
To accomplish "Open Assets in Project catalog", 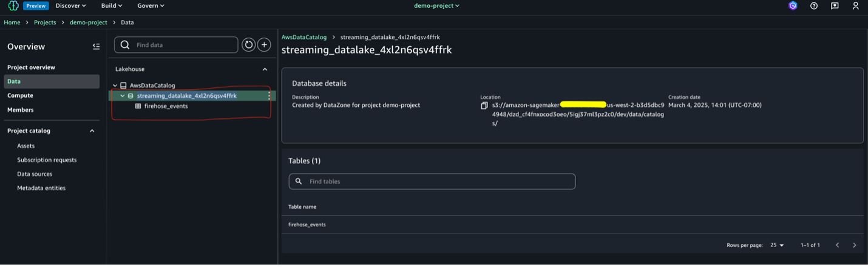I will [26, 146].
